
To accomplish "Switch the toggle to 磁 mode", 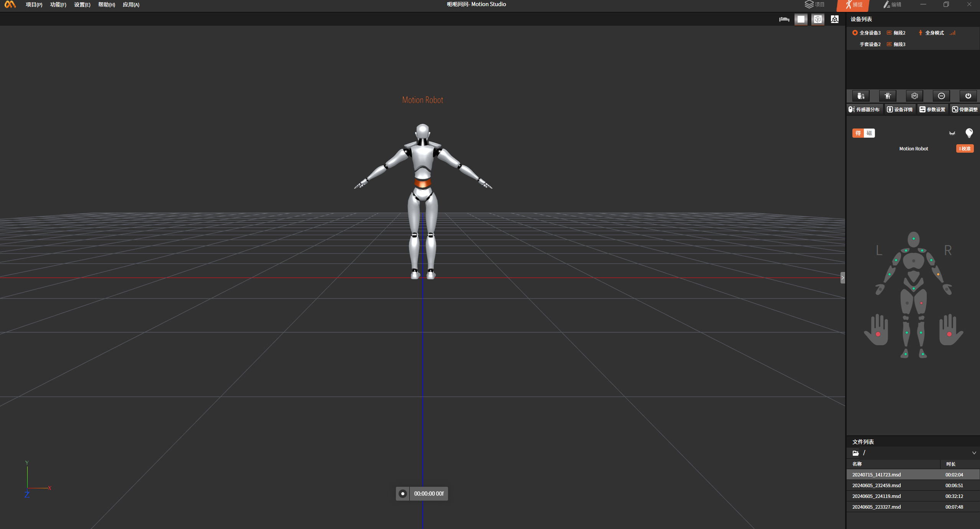I will point(869,133).
